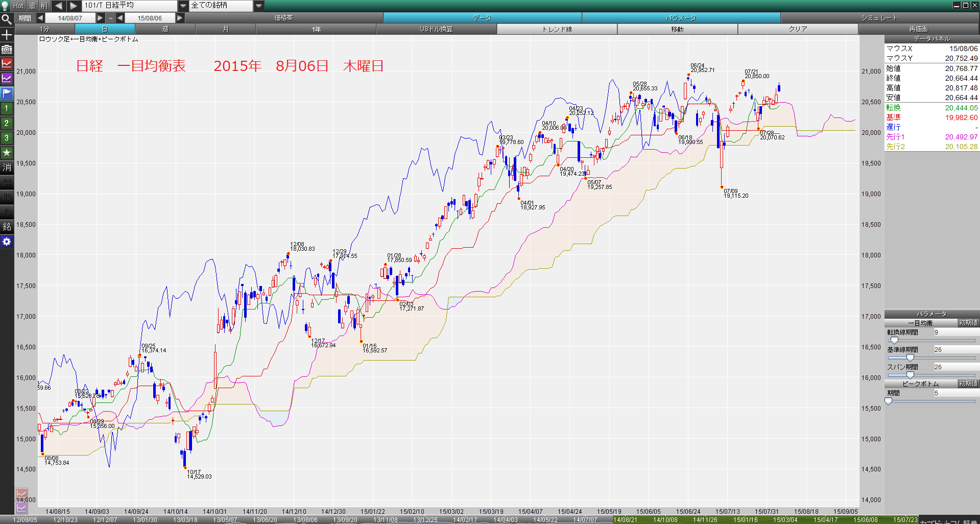
Task: Click the magnifier search icon
Action: point(7,19)
